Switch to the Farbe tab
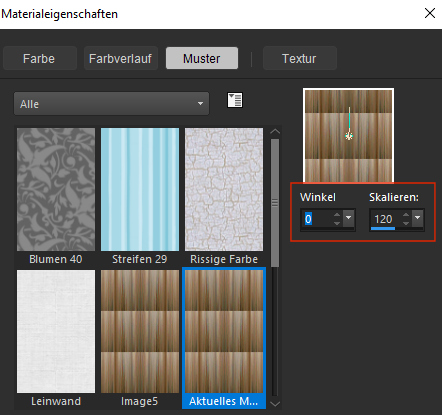Image resolution: width=442 pixels, height=415 pixels. (40, 58)
